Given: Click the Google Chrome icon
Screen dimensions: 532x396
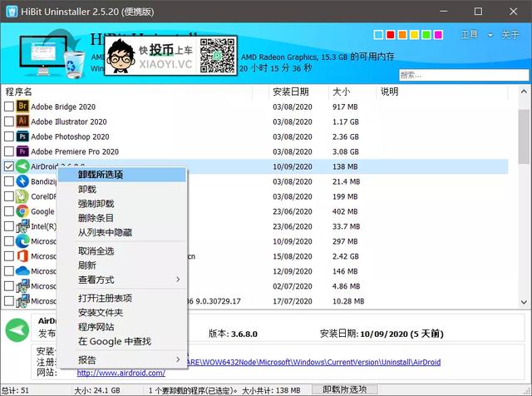Looking at the screenshot, I should (x=22, y=211).
